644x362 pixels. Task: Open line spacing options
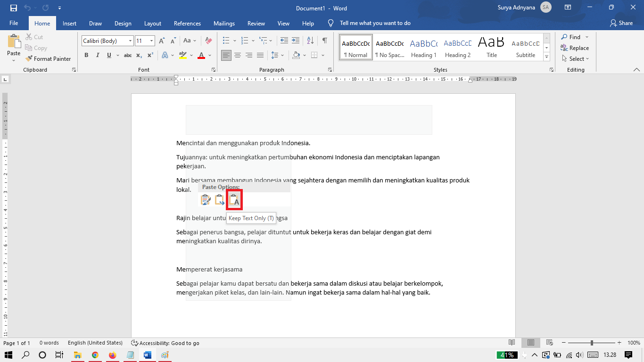pos(278,55)
